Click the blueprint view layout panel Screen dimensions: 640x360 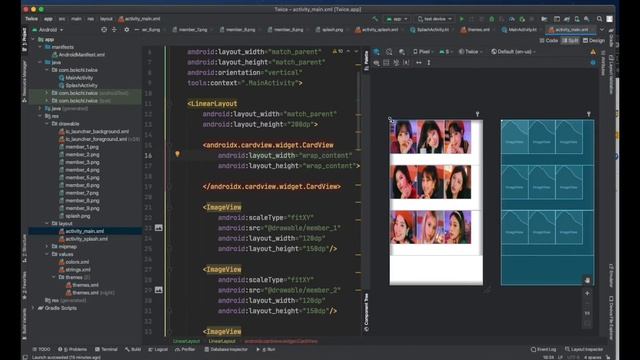[547, 202]
